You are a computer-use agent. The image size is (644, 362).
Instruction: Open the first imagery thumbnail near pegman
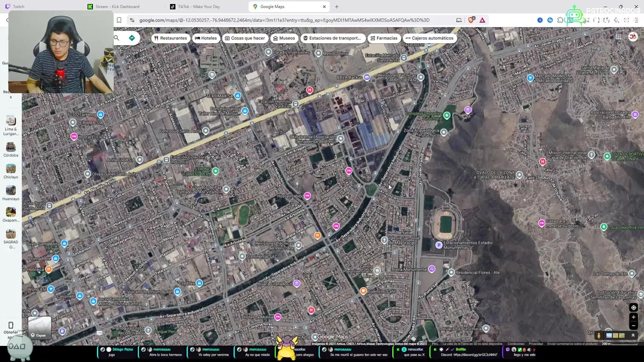tap(609, 335)
